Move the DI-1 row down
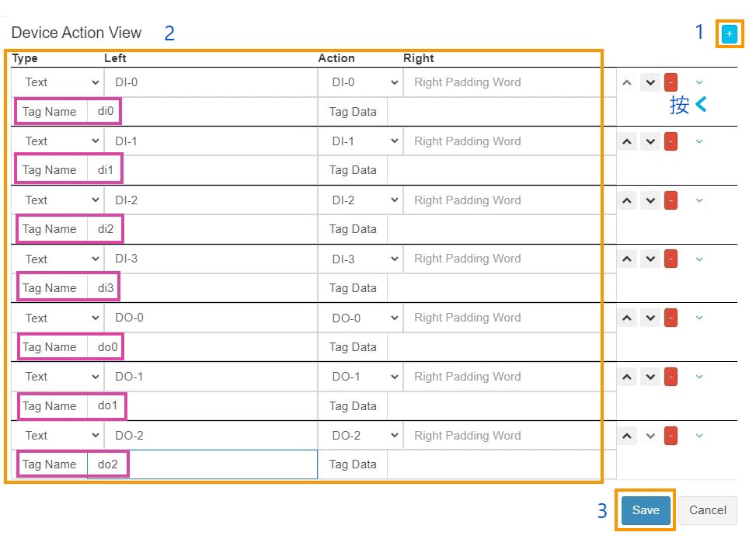The image size is (756, 539). tap(650, 141)
